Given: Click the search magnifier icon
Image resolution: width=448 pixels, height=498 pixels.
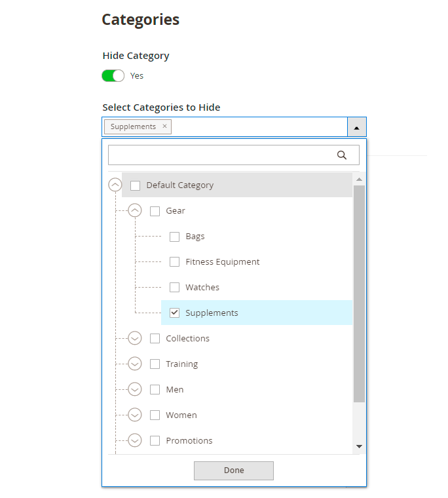Looking at the screenshot, I should click(x=341, y=155).
